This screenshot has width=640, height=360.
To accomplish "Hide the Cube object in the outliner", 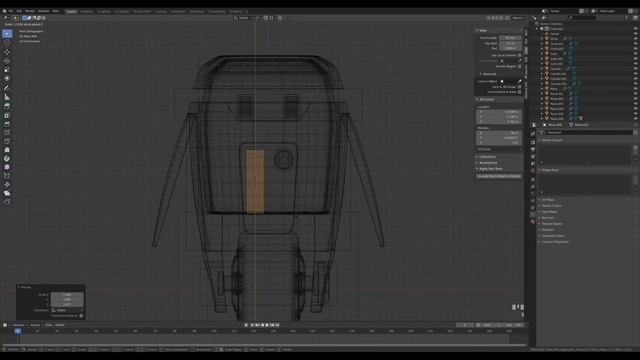I will coord(636,53).
